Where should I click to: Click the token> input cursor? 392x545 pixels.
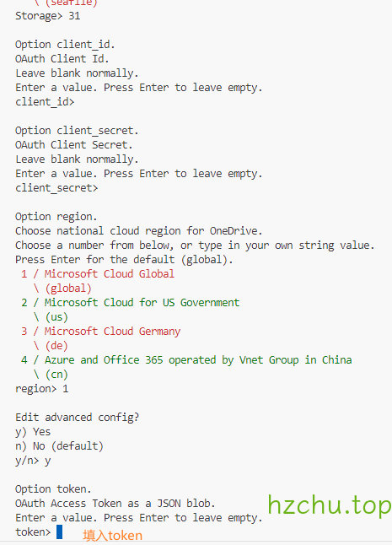click(x=59, y=532)
